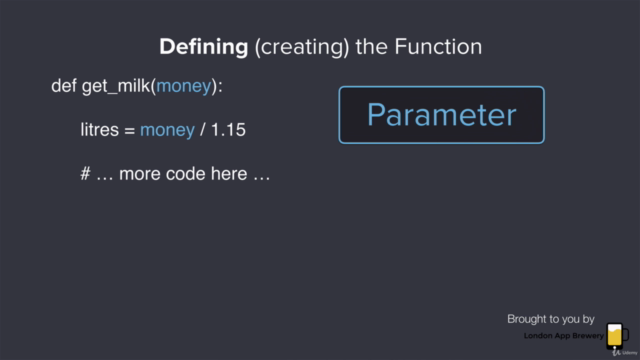Screen dimensions: 640x360
Task: Click the code line 'litres = money / 1.15'
Action: [163, 130]
